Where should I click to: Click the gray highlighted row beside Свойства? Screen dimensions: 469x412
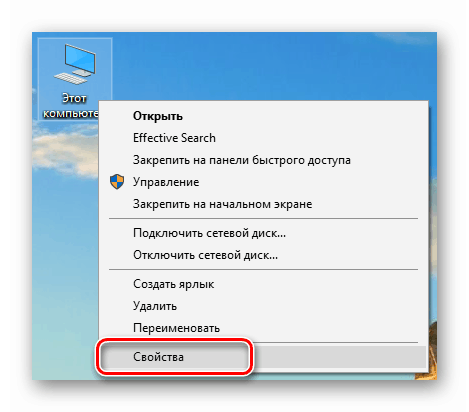[338, 357]
